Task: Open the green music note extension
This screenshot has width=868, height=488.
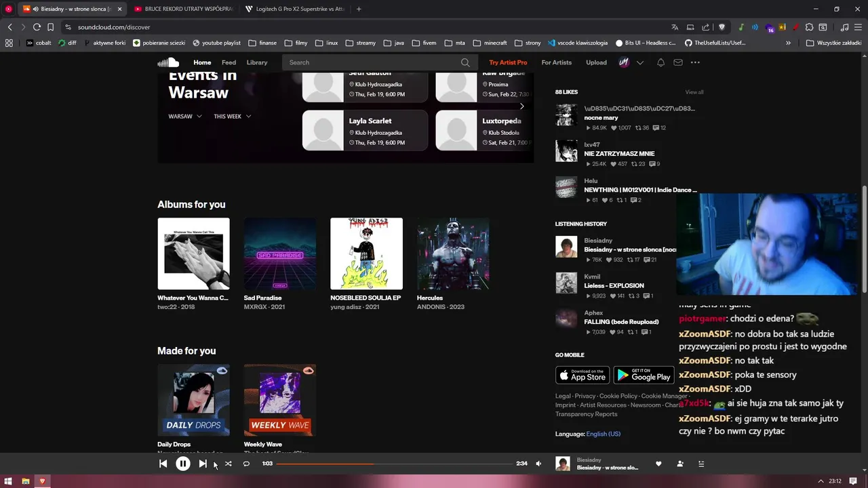Action: (741, 27)
